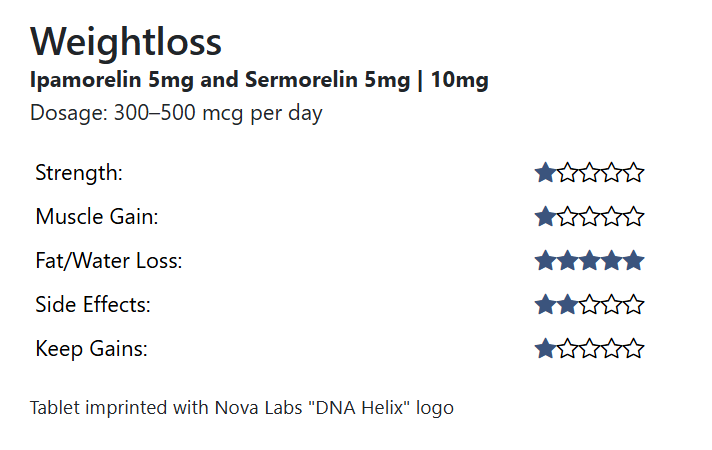Select the fourth Side Effects star
Viewport: 712px width, 450px height.
(612, 305)
